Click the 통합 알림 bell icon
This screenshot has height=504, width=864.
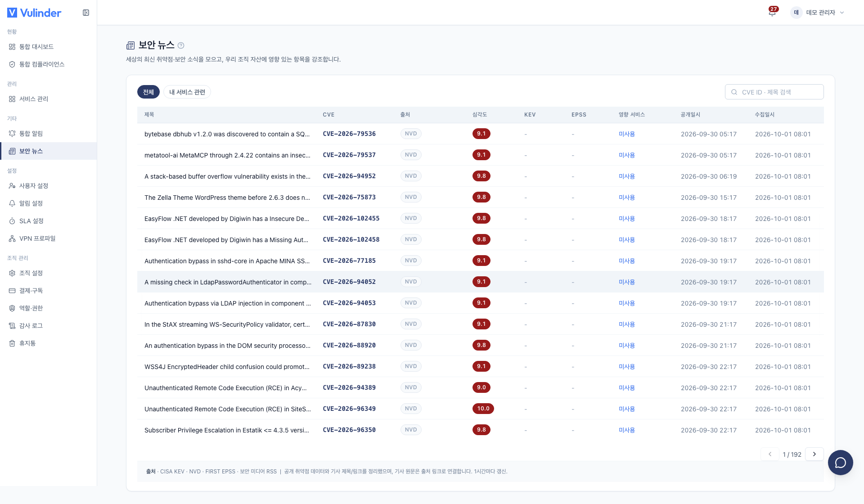12,134
